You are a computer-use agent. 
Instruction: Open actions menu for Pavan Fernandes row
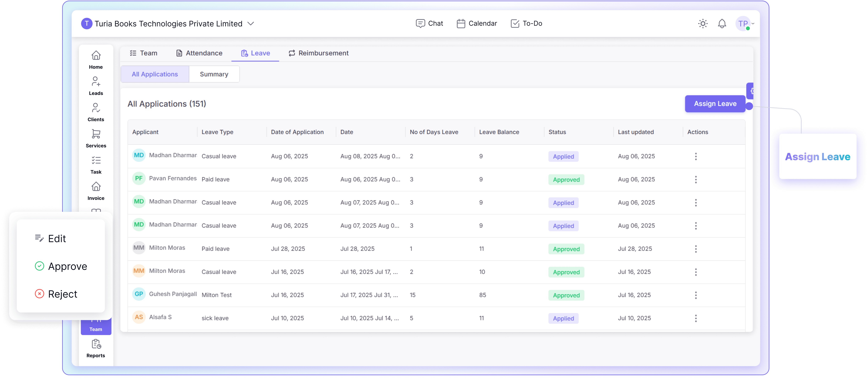click(696, 180)
